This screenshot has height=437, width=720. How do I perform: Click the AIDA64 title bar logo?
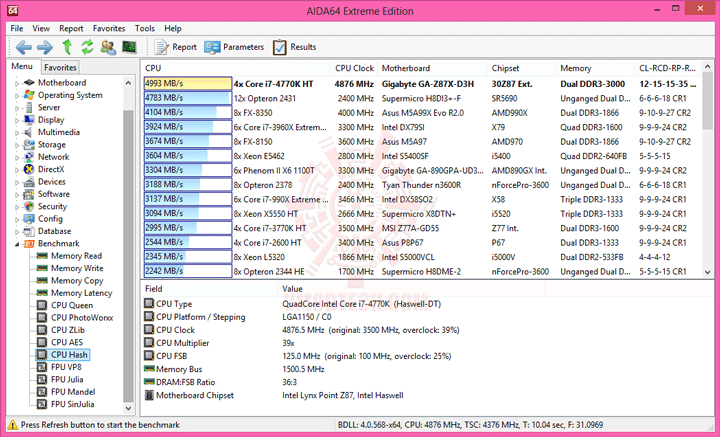[x=13, y=10]
